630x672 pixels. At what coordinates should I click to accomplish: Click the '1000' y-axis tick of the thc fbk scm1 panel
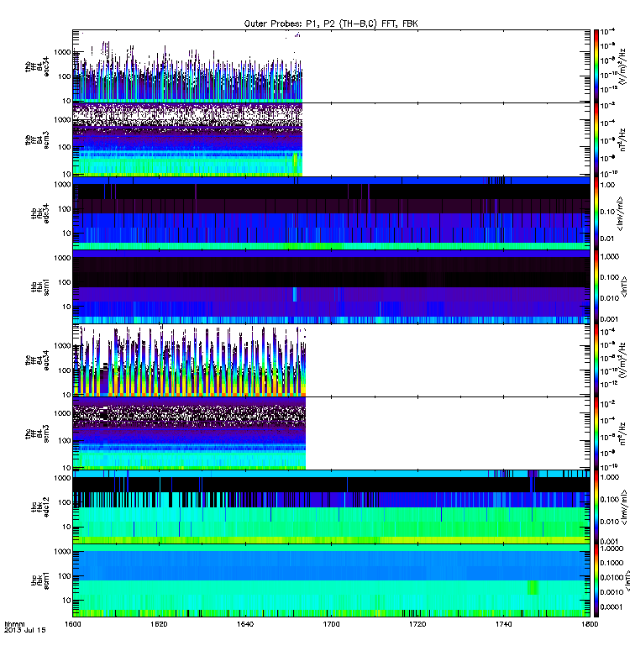pos(62,551)
